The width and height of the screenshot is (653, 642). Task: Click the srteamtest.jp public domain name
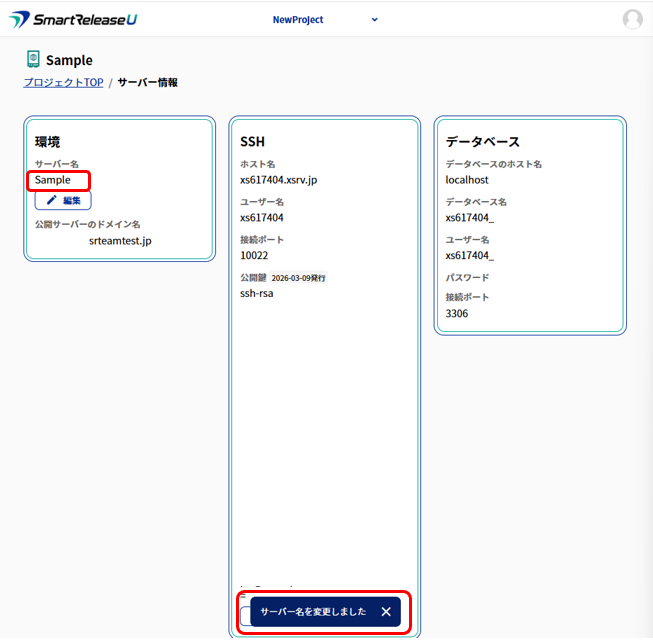tap(120, 241)
